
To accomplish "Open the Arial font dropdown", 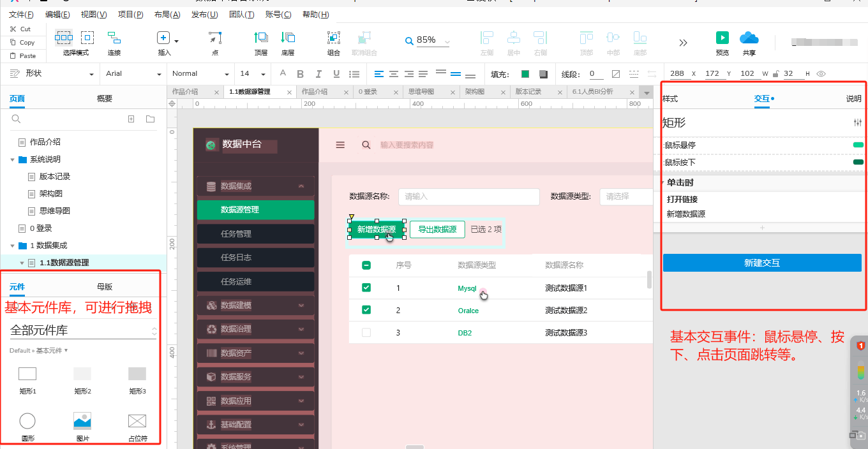I will pyautogui.click(x=134, y=74).
